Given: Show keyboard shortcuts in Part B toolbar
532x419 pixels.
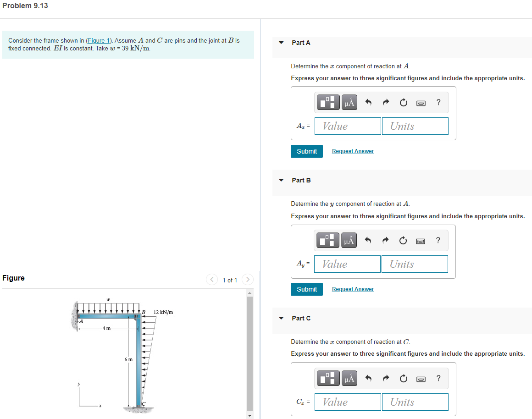Looking at the screenshot, I should coord(421,241).
